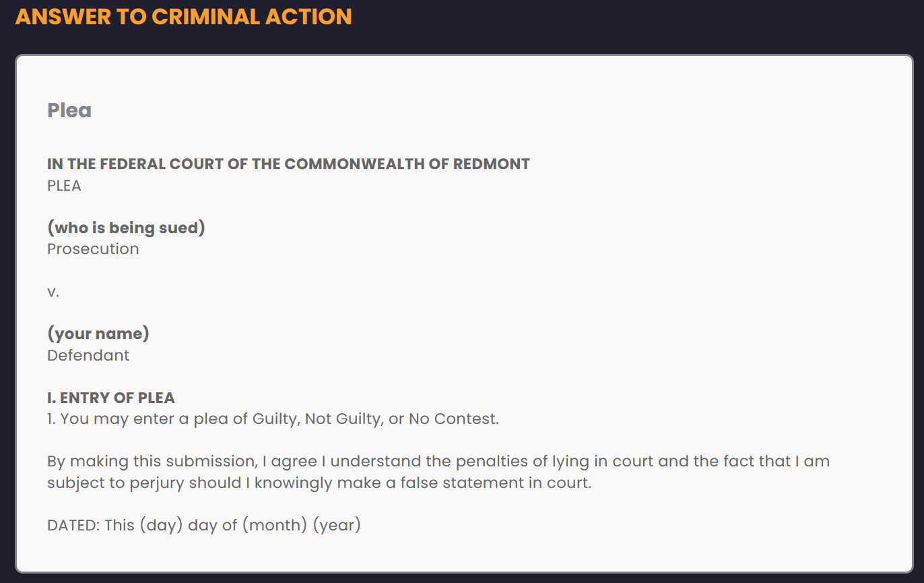The height and width of the screenshot is (583, 924).
Task: Click the "Plea" section title
Action: pyautogui.click(x=69, y=110)
